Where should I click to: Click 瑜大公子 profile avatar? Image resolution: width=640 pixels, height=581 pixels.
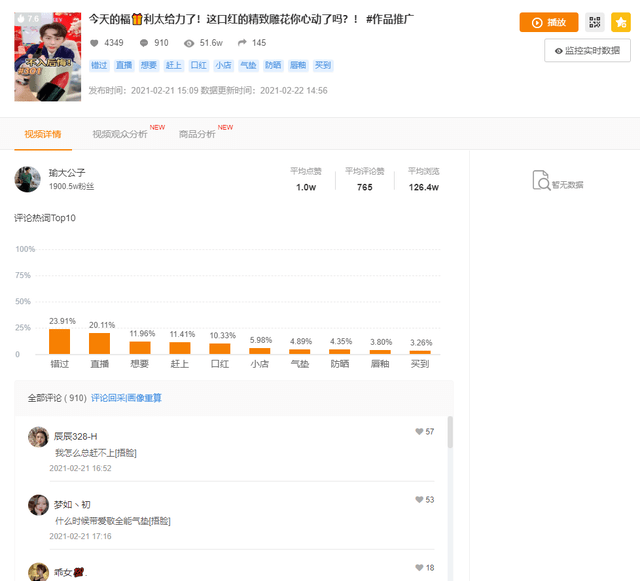27,179
